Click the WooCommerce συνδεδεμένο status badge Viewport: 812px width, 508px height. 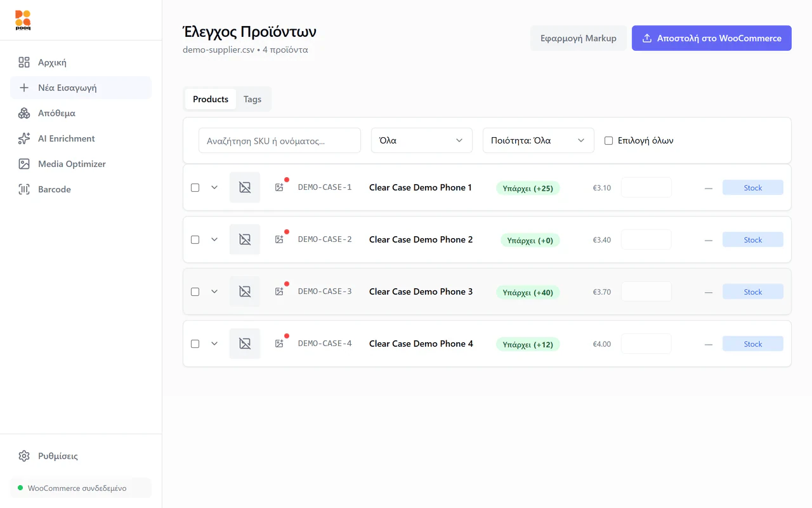81,488
